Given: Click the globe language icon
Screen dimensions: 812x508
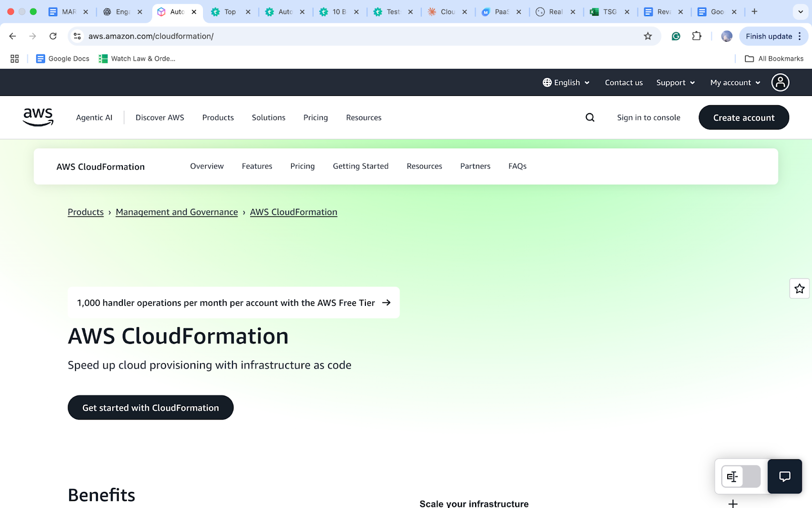Looking at the screenshot, I should [547, 82].
